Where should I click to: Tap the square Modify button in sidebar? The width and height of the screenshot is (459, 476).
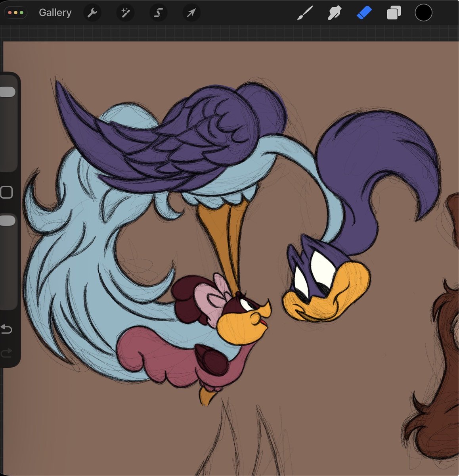pos(6,192)
